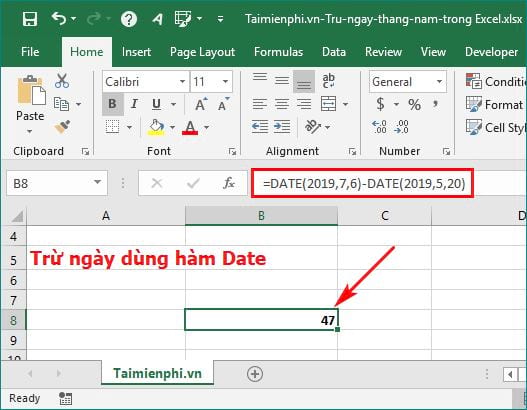Viewport: 527px width, 410px height.
Task: Toggle Bold formatting
Action: pos(113,104)
